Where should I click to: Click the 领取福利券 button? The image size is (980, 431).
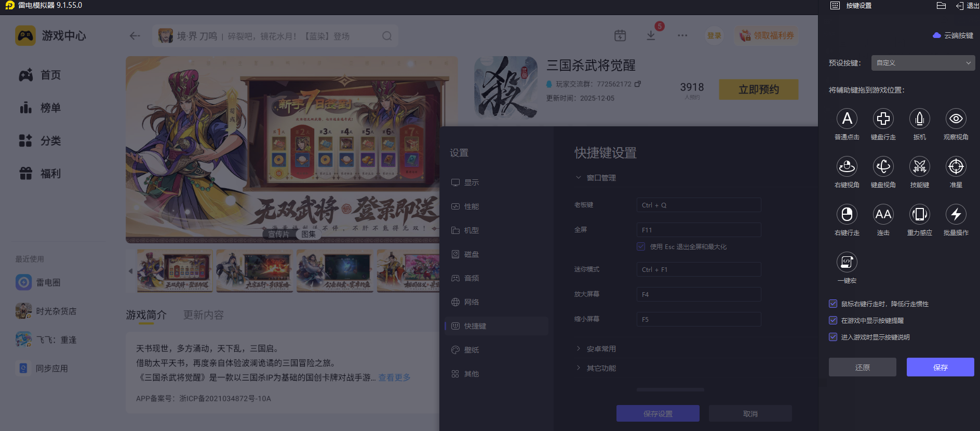[x=767, y=36]
